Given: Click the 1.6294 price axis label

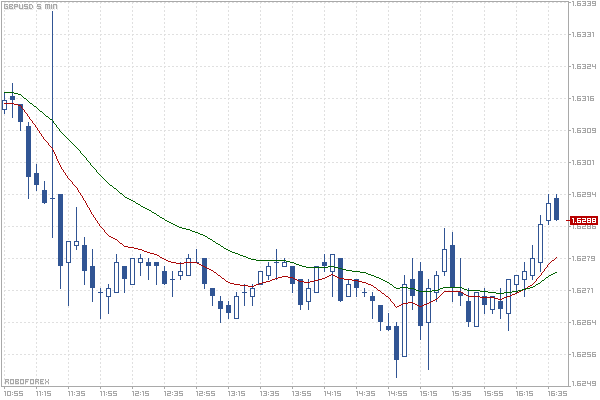Looking at the screenshot, I should 584,194.
